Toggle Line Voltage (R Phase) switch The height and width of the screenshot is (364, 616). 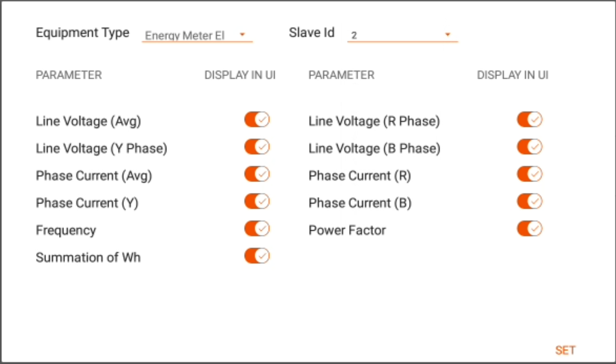pos(529,120)
